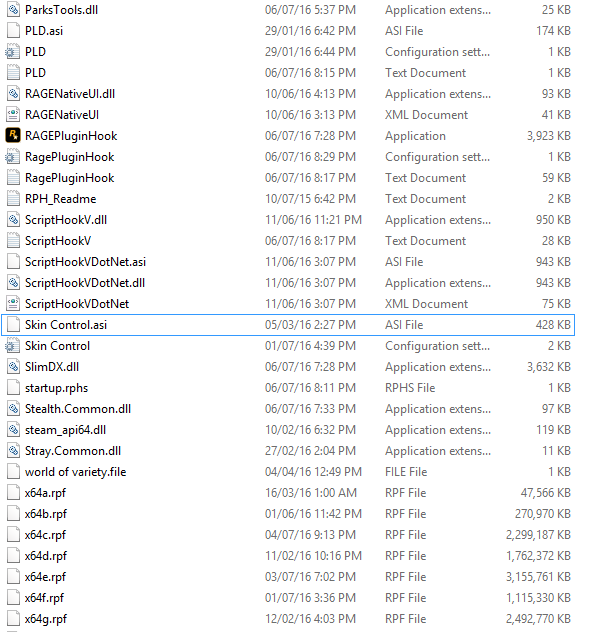Click the world of variety.file icon
This screenshot has height=639, width=610.
click(13, 472)
